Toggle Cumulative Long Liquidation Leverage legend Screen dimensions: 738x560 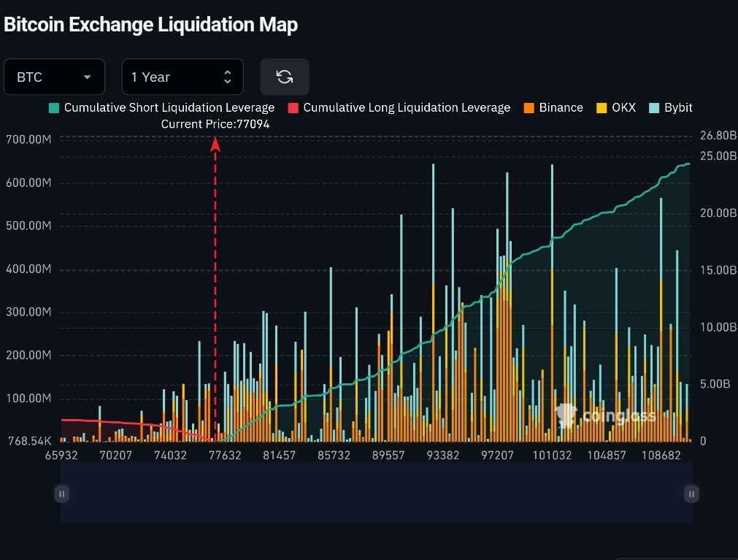(x=399, y=108)
